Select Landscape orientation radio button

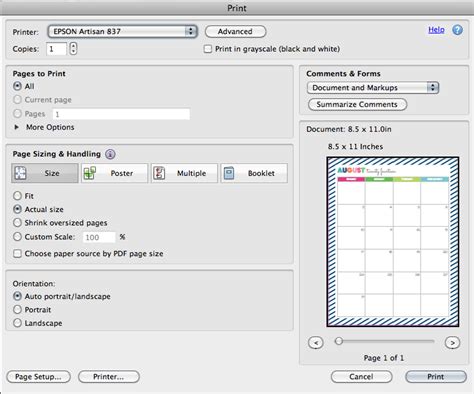tap(17, 323)
